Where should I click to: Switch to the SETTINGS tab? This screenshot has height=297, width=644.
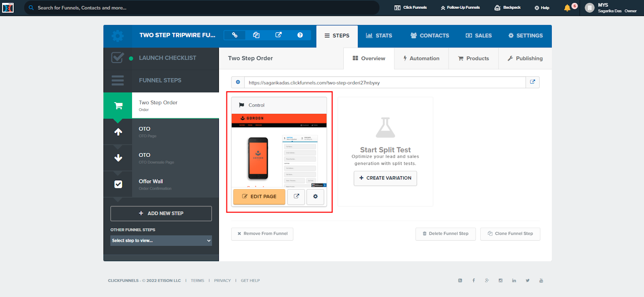[x=525, y=36]
